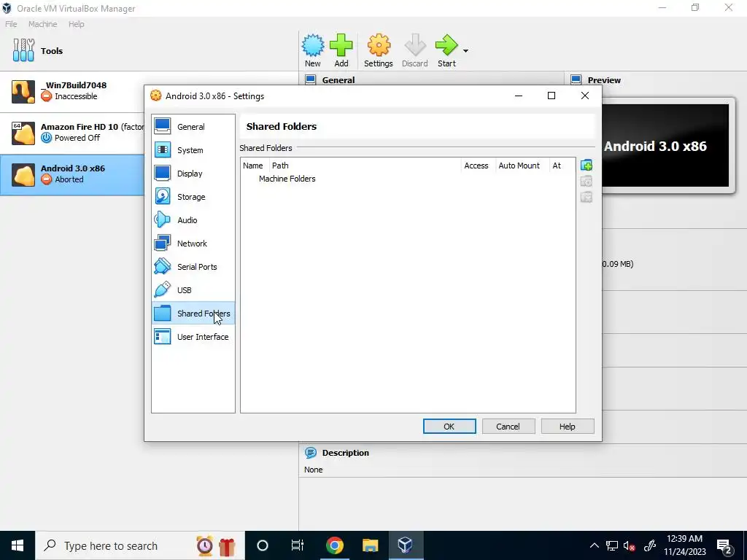747x560 pixels.
Task: Select the Android 3.0 x86 virtual machine
Action: click(x=72, y=174)
